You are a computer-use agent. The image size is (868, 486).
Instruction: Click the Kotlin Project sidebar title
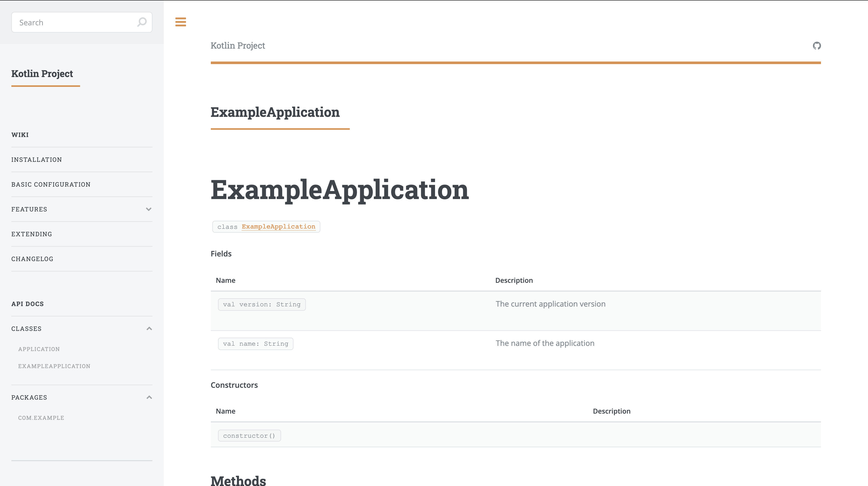click(x=42, y=73)
